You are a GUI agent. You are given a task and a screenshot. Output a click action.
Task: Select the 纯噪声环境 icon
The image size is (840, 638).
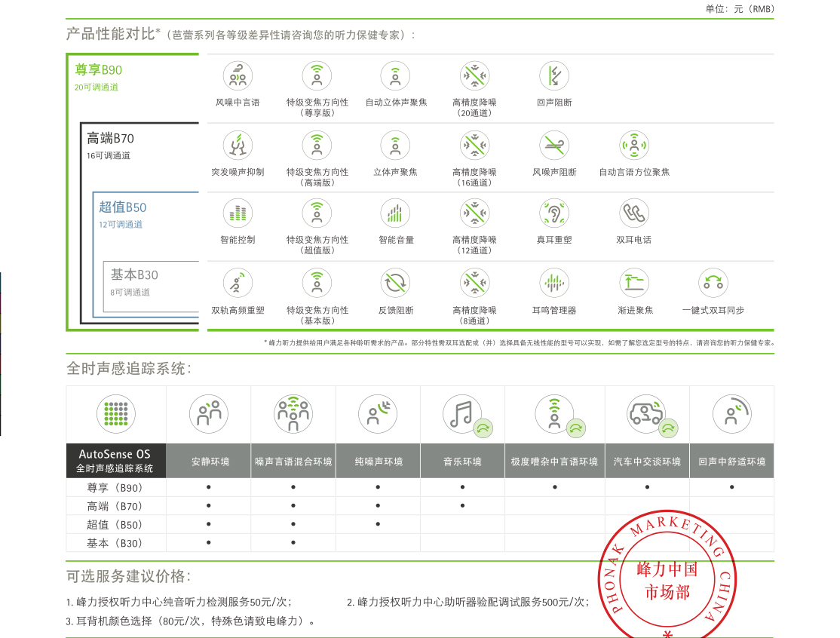pyautogui.click(x=379, y=414)
